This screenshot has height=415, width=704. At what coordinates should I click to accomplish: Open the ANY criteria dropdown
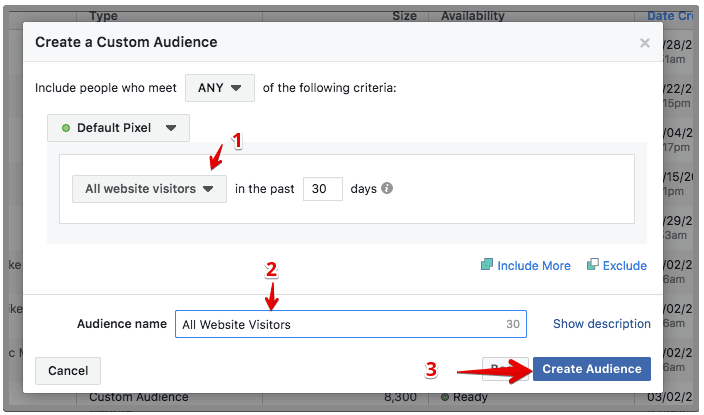pos(220,88)
